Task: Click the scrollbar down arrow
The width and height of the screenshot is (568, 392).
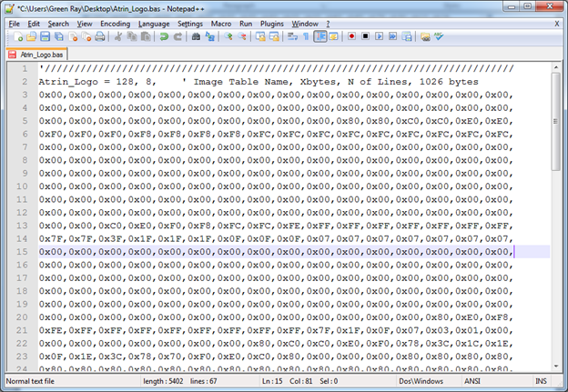Action: pyautogui.click(x=555, y=366)
